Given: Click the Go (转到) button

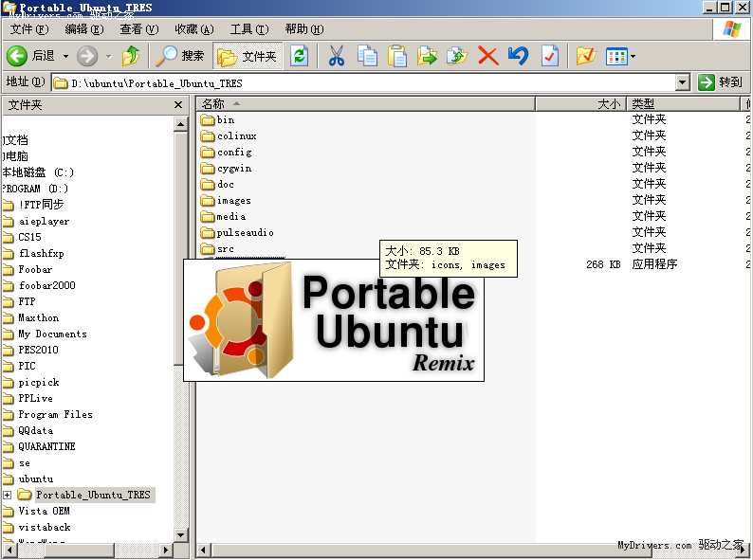Looking at the screenshot, I should click(x=720, y=82).
